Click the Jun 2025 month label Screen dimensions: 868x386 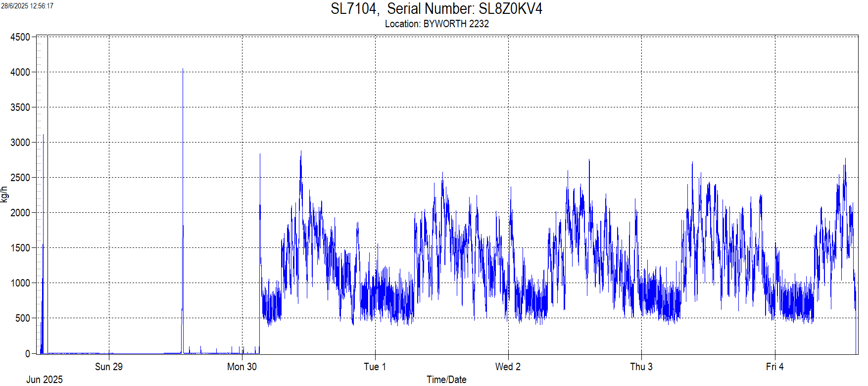45,380
